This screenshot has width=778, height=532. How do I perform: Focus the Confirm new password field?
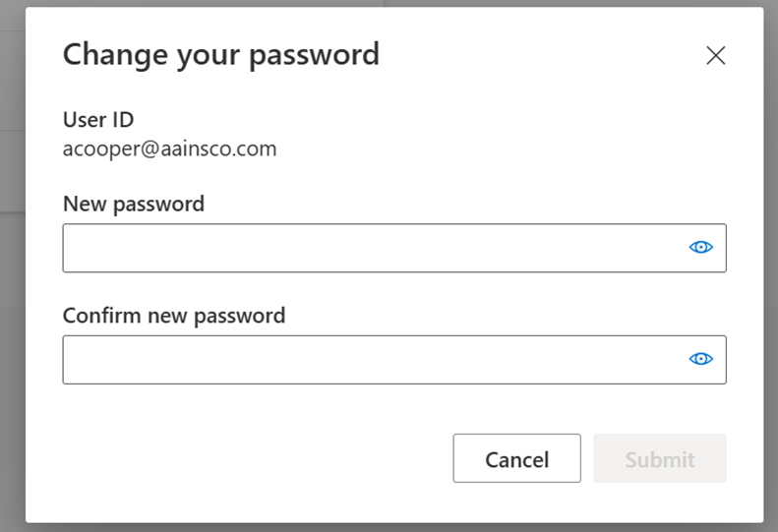[374, 360]
